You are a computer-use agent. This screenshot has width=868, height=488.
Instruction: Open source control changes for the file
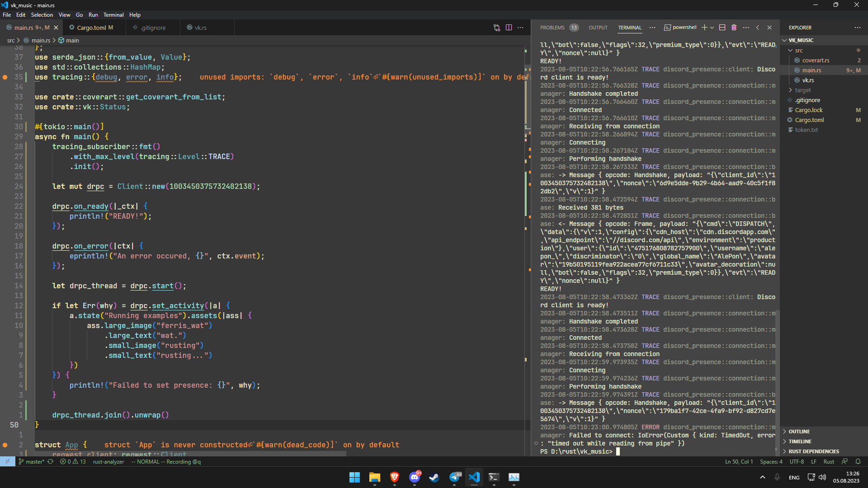497,28
